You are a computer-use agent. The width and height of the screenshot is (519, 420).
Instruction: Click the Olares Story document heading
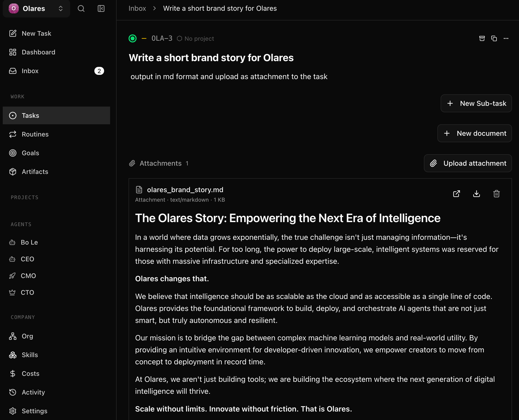click(288, 218)
